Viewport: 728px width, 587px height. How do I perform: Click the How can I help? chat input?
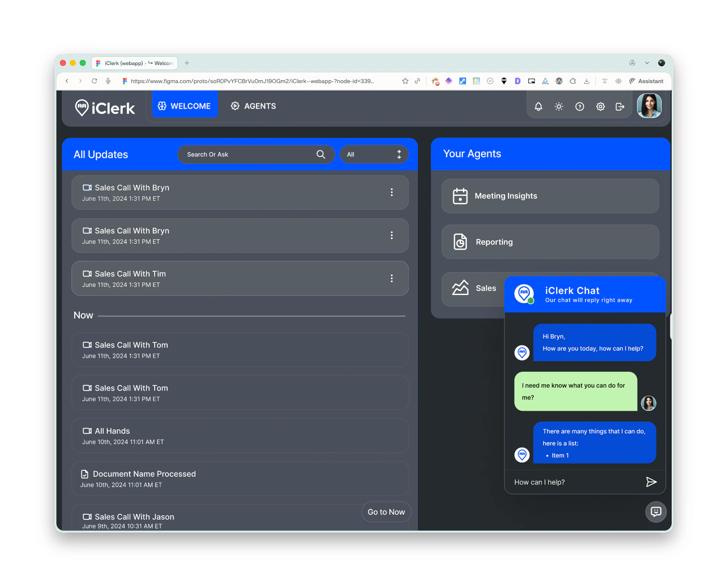point(576,482)
